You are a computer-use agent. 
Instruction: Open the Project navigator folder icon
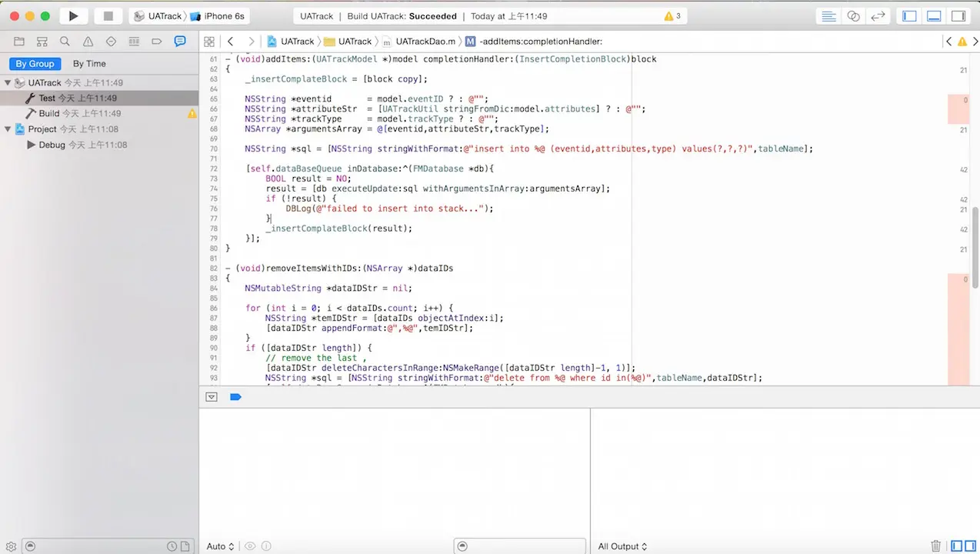(x=19, y=42)
